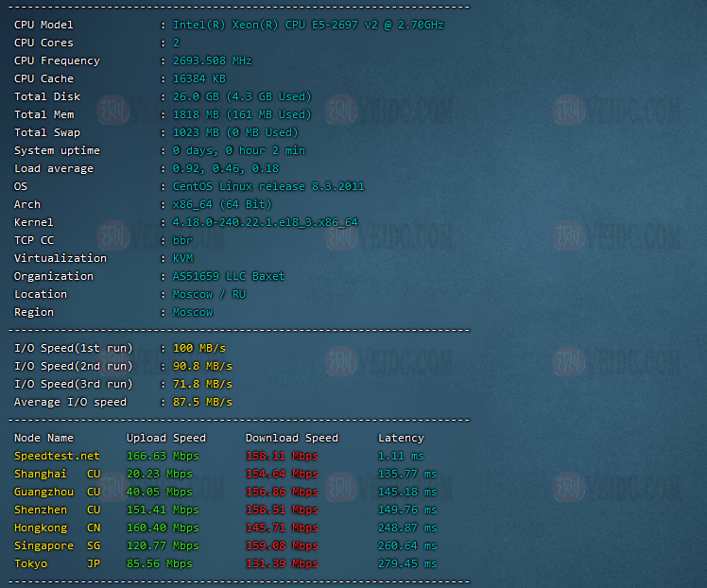The width and height of the screenshot is (707, 588).
Task: Select the Hongkong download speed value
Action: click(x=282, y=527)
